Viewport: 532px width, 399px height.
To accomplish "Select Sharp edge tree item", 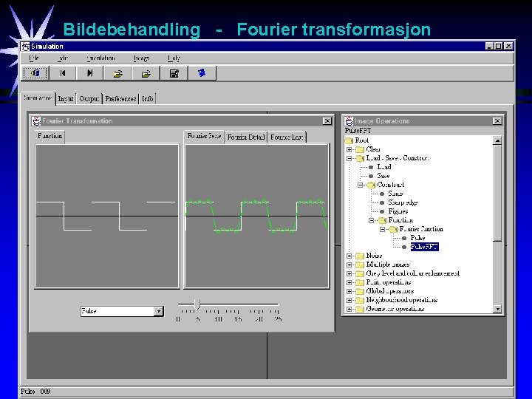I will [x=403, y=202].
